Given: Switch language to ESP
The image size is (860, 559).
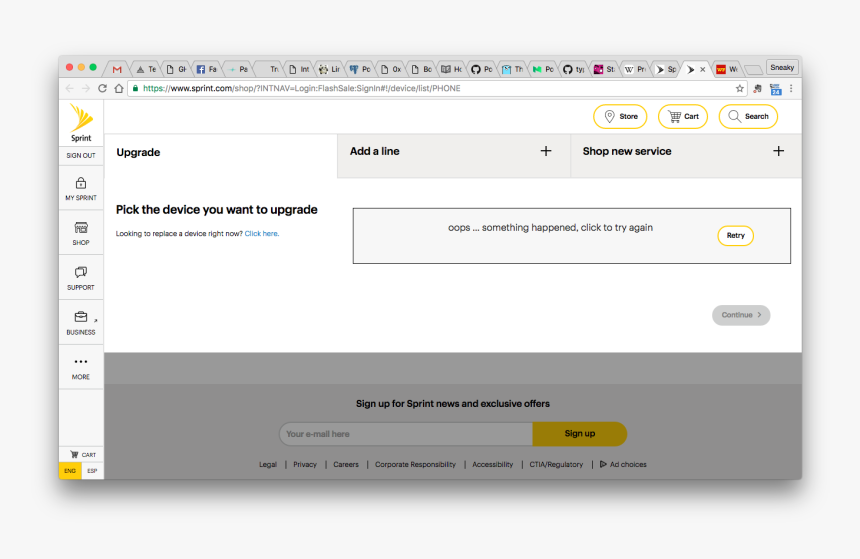Looking at the screenshot, I should pos(92,471).
